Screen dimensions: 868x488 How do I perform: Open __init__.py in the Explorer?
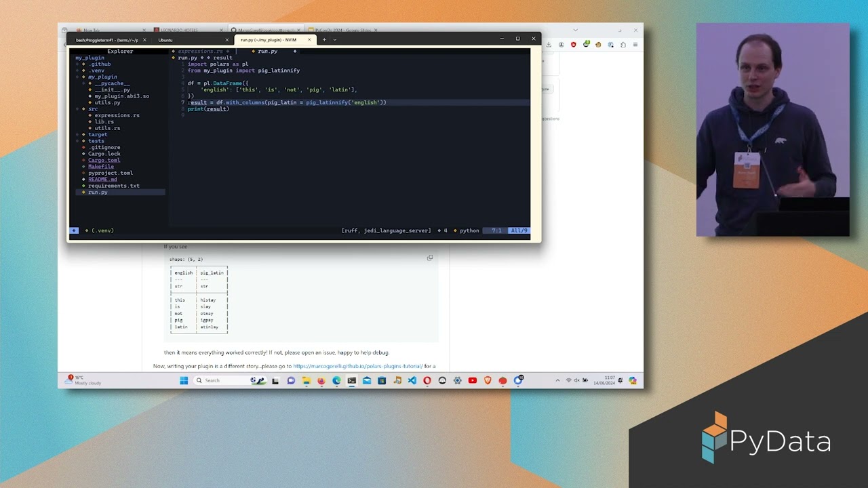(x=112, y=89)
